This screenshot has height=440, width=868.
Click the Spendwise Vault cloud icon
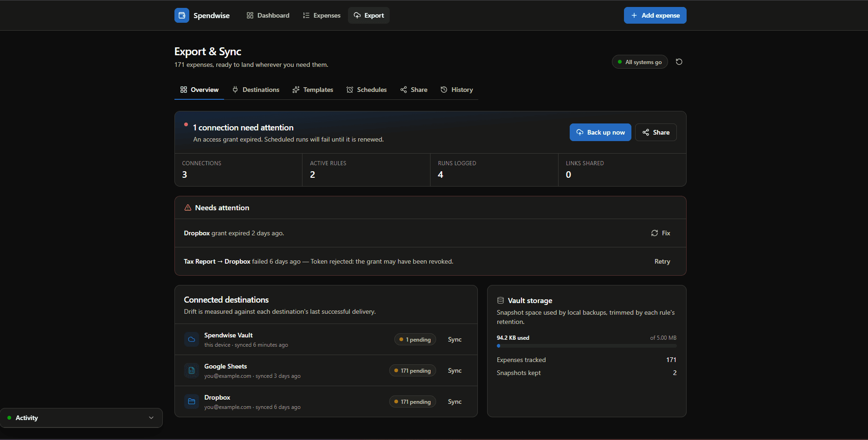[x=192, y=339]
